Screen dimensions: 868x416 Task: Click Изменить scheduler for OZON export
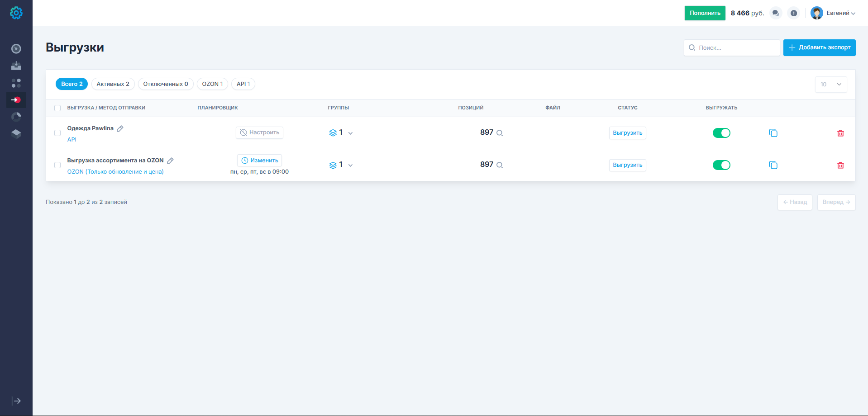259,161
